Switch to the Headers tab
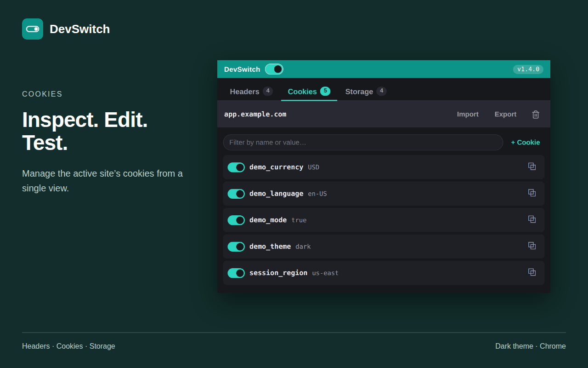 251,92
